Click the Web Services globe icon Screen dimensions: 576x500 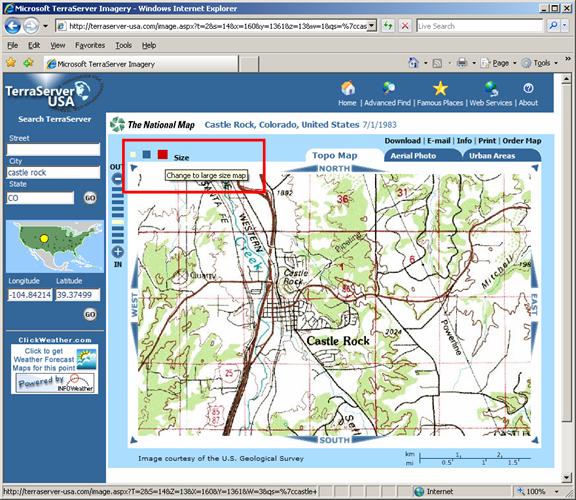click(x=491, y=89)
